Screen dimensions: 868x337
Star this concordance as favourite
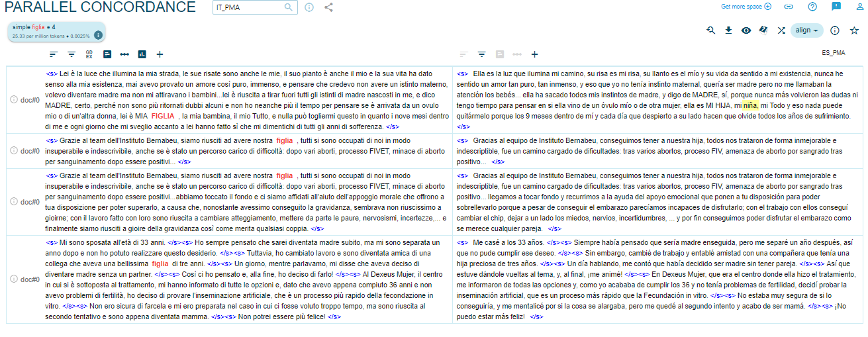click(854, 30)
